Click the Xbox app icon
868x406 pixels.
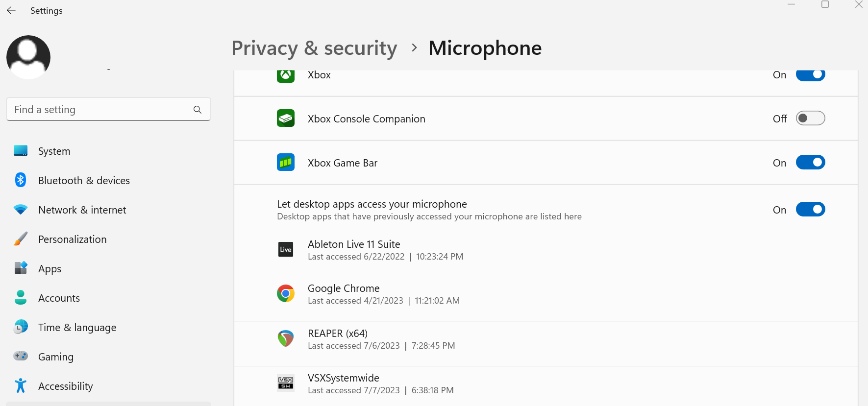point(286,75)
